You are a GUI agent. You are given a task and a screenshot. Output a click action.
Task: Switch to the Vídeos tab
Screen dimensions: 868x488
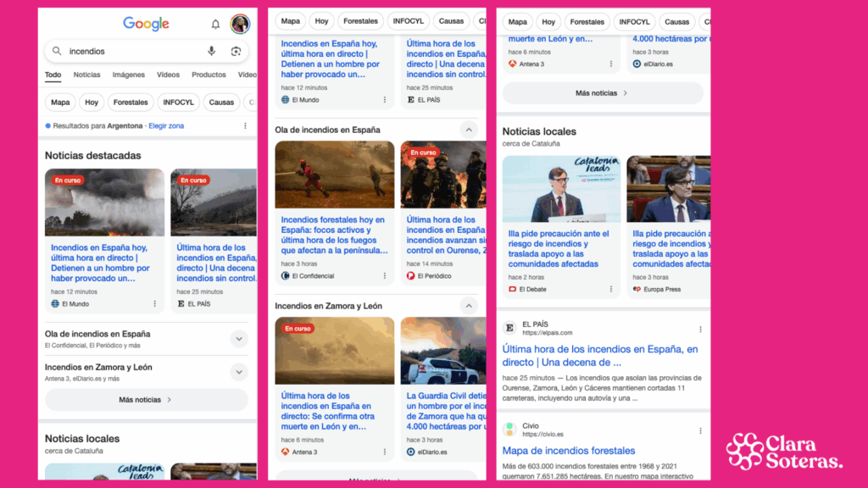click(168, 75)
